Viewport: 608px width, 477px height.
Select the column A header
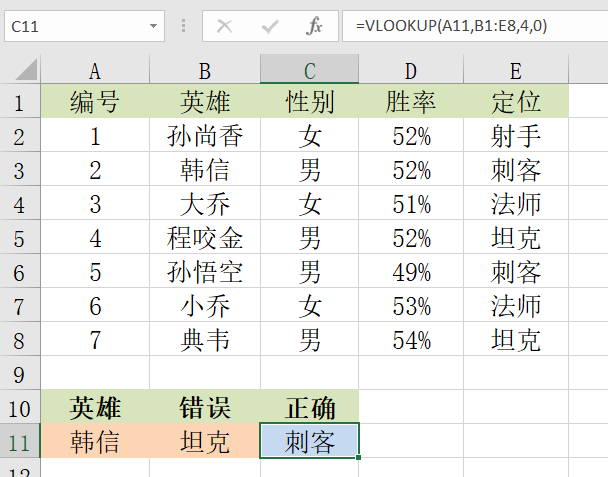pyautogui.click(x=95, y=70)
